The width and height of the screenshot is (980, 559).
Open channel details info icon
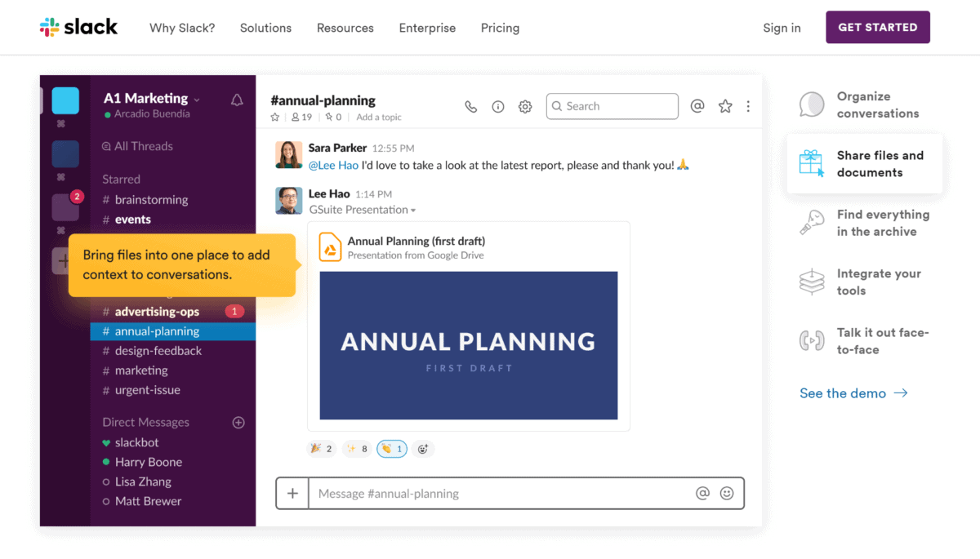[x=497, y=107]
